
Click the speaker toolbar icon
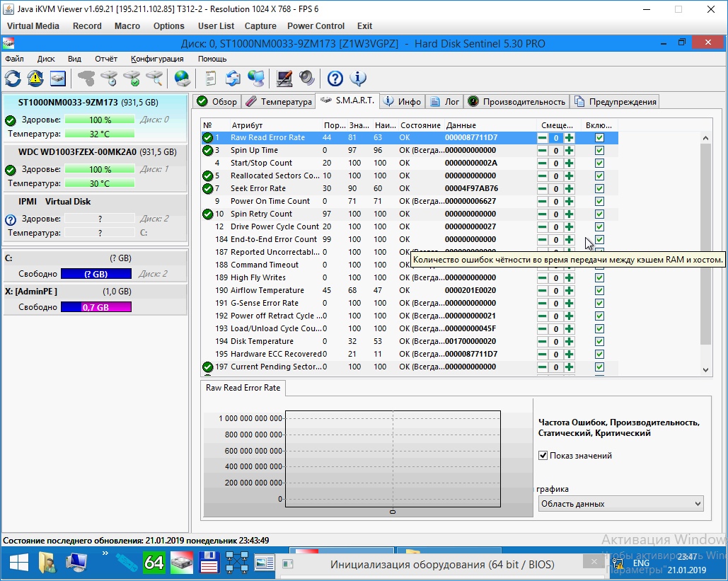pos(306,79)
